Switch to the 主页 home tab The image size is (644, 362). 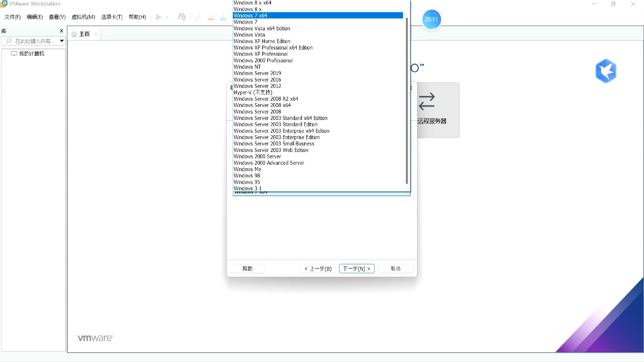coord(84,34)
